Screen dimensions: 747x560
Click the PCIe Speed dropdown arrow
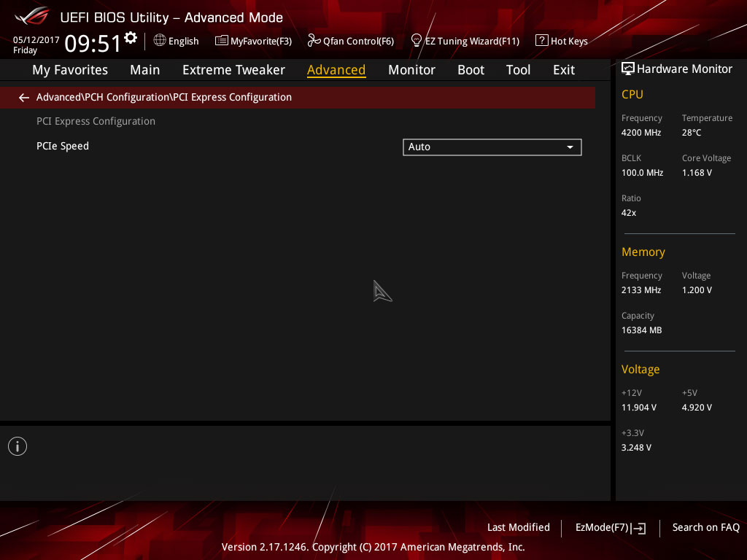pos(570,147)
